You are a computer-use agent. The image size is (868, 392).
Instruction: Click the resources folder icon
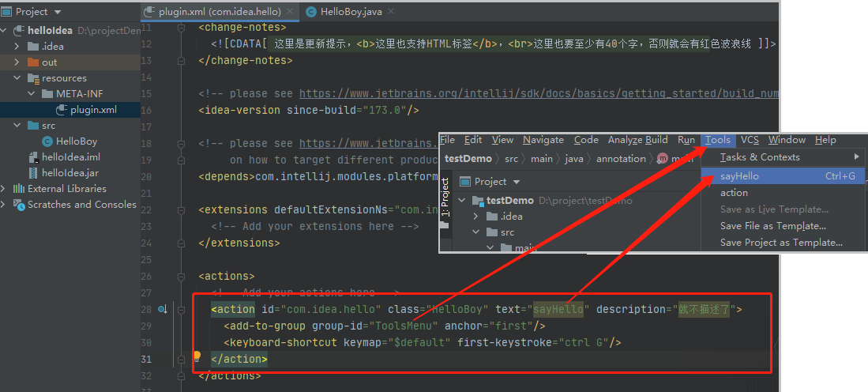33,78
